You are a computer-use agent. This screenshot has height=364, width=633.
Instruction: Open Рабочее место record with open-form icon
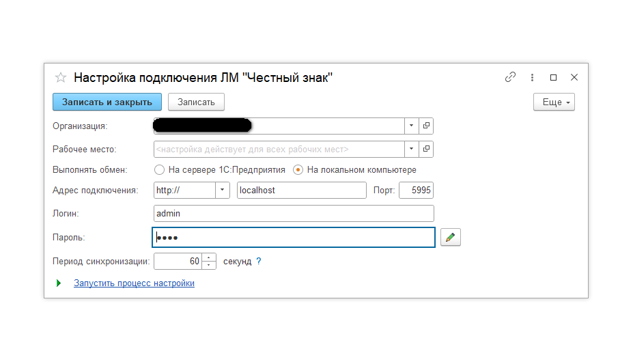click(x=426, y=149)
